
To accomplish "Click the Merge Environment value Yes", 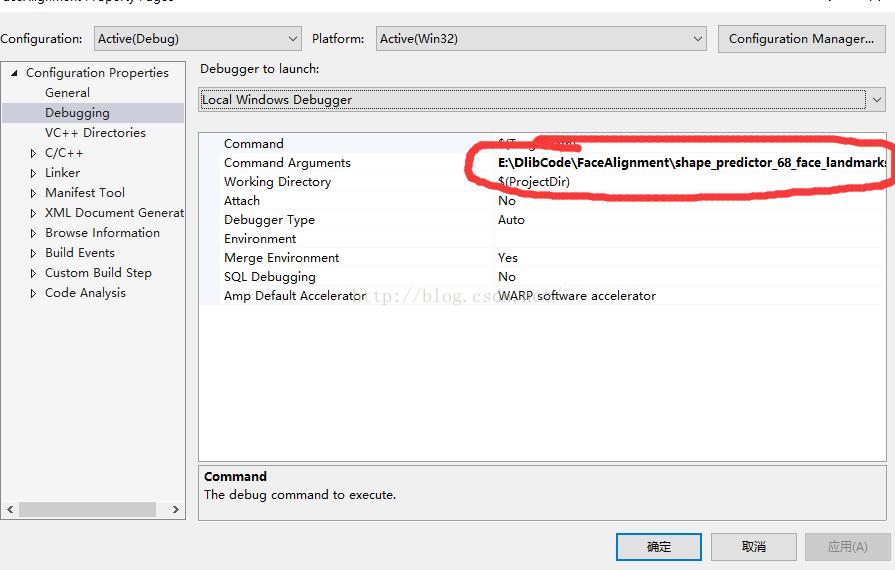I will (x=507, y=257).
